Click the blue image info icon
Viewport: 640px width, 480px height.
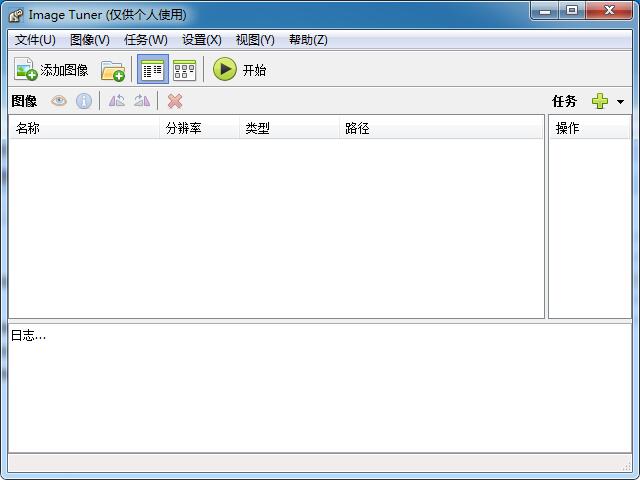coord(84,101)
